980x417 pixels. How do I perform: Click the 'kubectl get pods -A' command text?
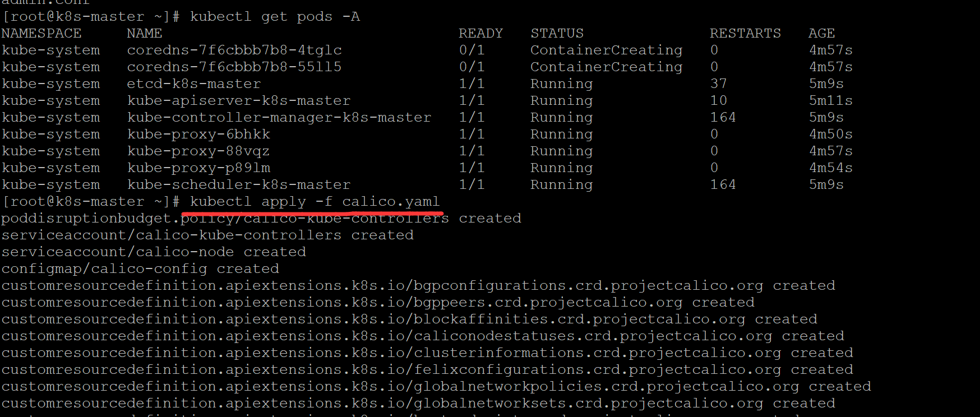[275, 17]
